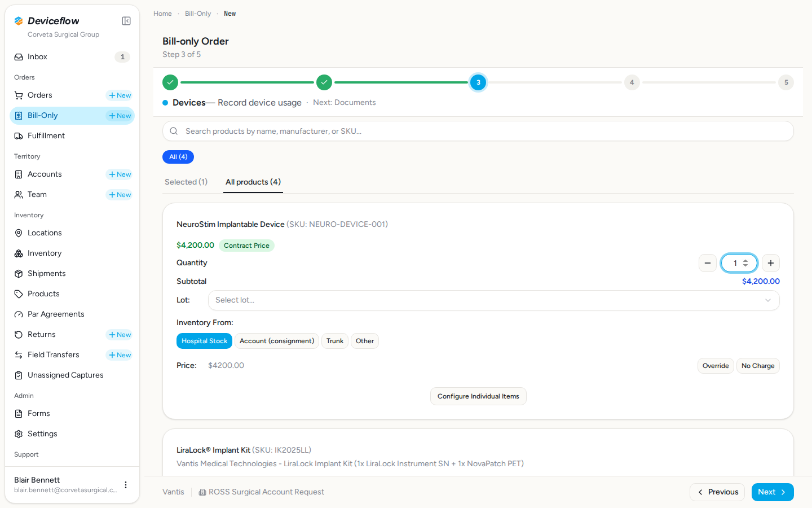
Task: Increase quantity with plus button
Action: click(771, 263)
